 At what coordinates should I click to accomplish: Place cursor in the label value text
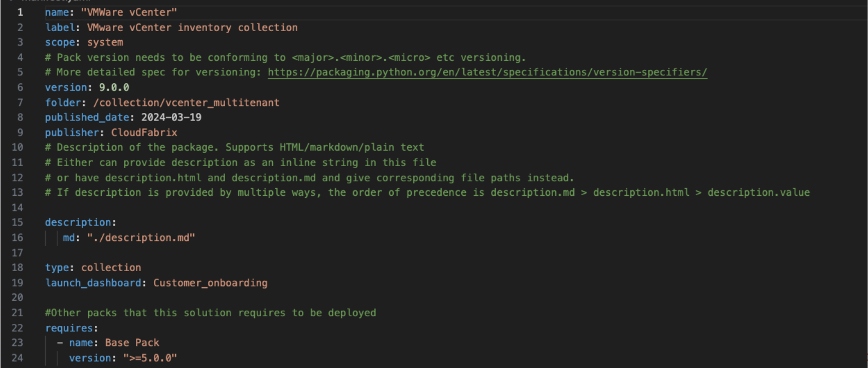click(x=192, y=28)
